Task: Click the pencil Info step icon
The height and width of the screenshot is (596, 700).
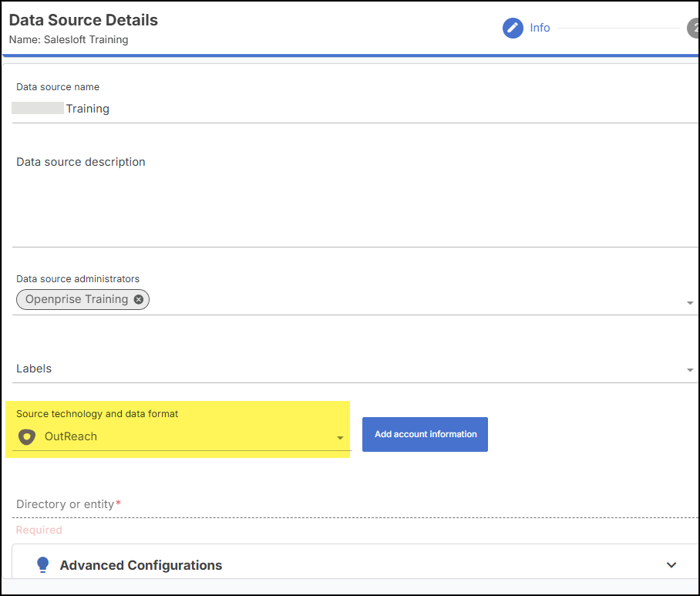Action: pos(513,28)
